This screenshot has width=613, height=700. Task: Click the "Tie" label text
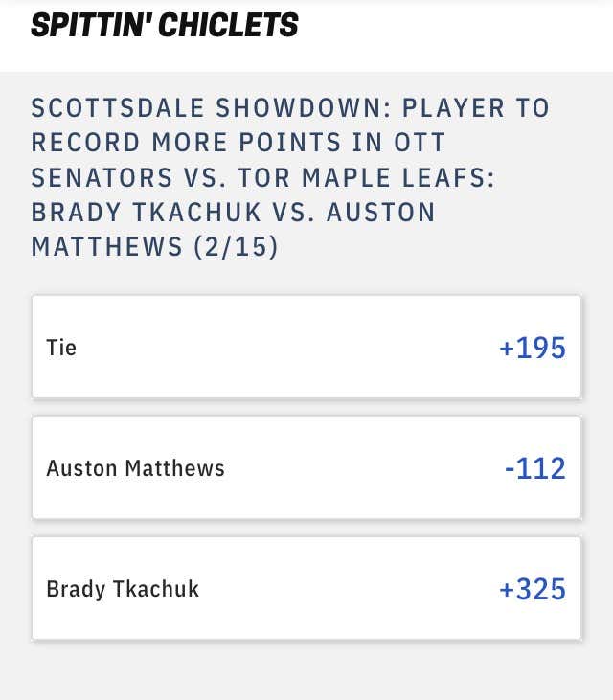coord(61,348)
